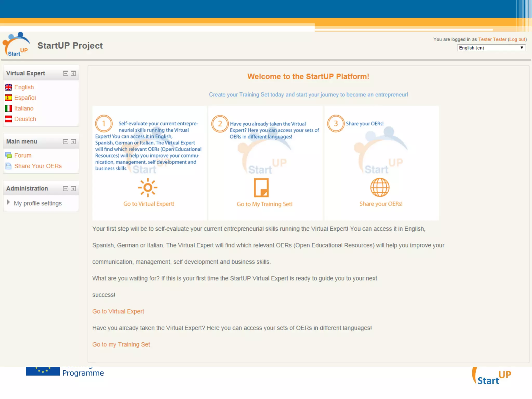
Task: Collapse the Administration block
Action: tap(65, 188)
